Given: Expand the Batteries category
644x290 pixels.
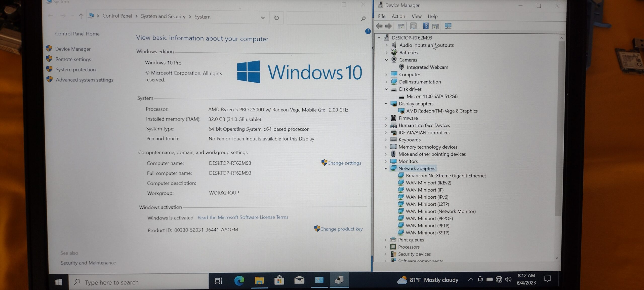Looking at the screenshot, I should 387,53.
